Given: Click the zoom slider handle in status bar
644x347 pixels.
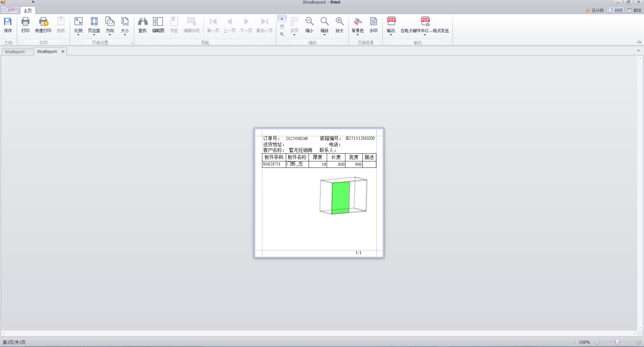Looking at the screenshot, I should click(x=617, y=342).
